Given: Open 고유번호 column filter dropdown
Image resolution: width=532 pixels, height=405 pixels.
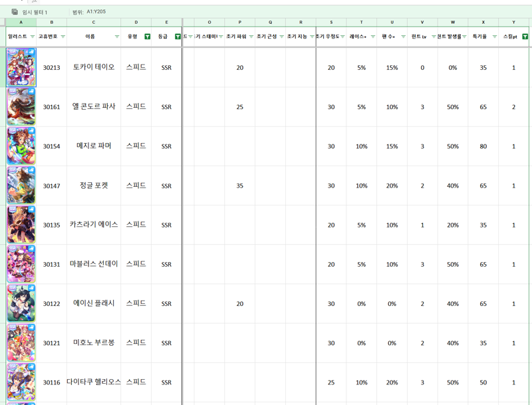Looking at the screenshot, I should (63, 37).
